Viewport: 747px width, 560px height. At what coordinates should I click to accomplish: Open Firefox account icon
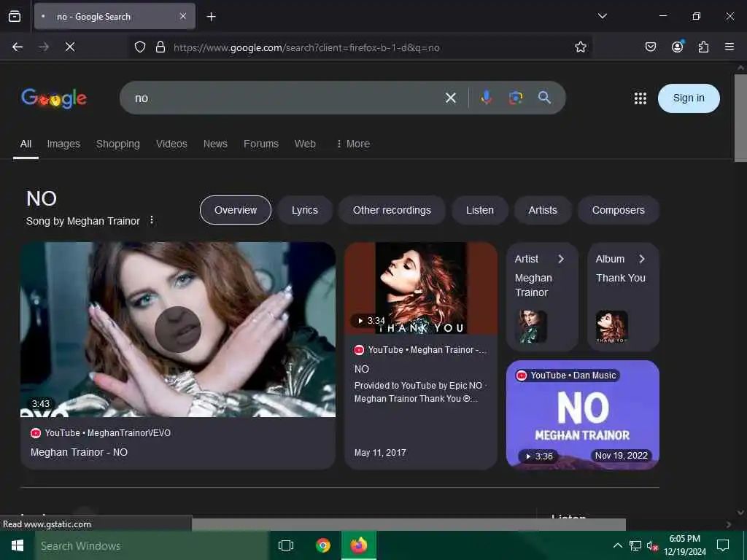pos(677,46)
